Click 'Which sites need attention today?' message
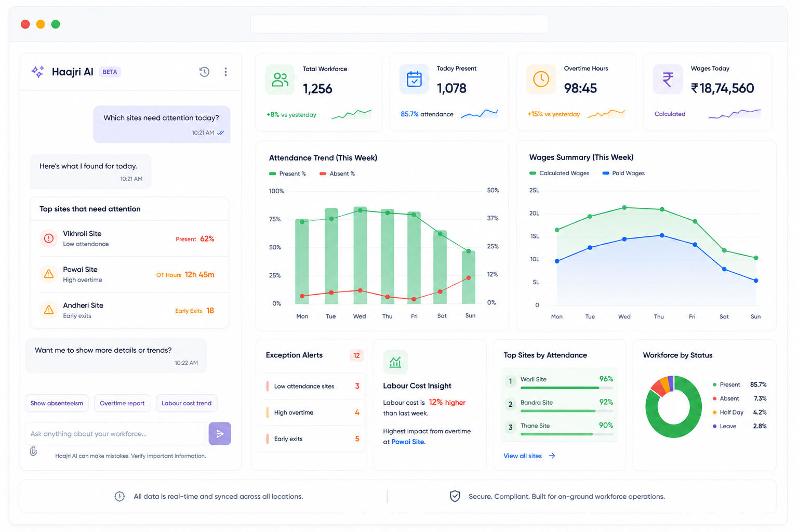Image resolution: width=798 pixels, height=532 pixels. 162,125
